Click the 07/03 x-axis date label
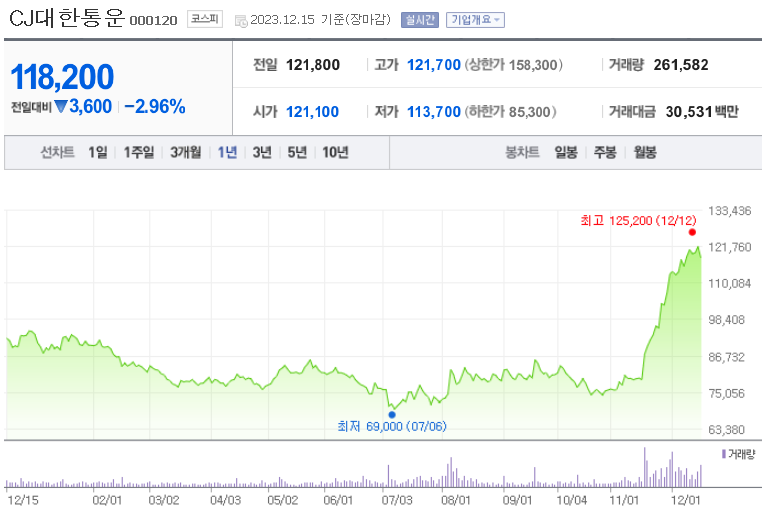 click(397, 500)
